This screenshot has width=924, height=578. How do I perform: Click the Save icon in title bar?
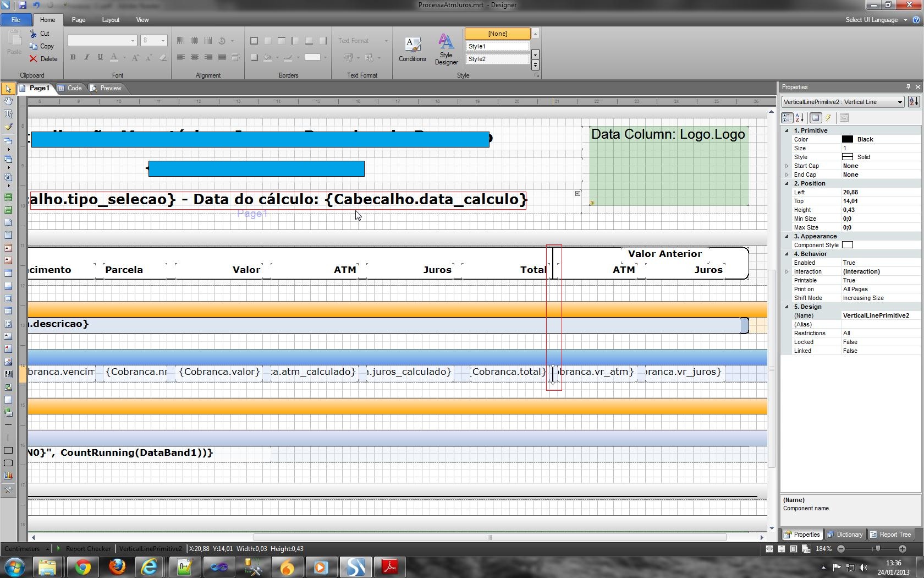[x=23, y=5]
